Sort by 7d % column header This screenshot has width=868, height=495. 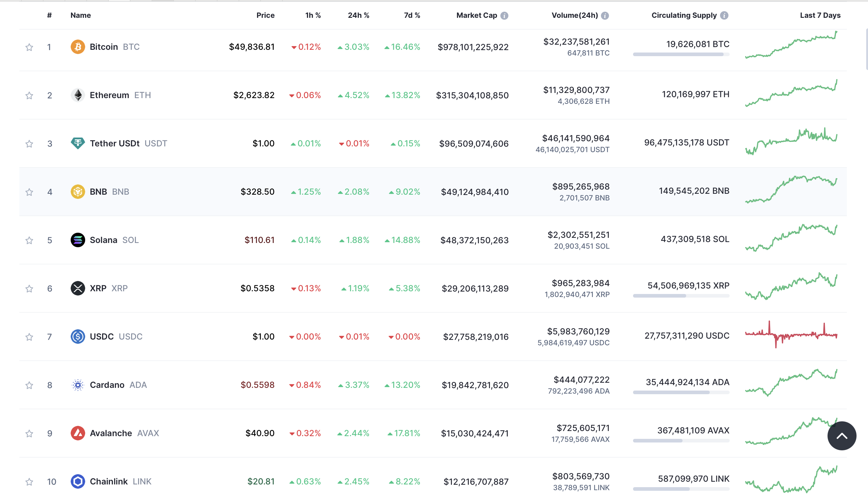[x=412, y=15]
